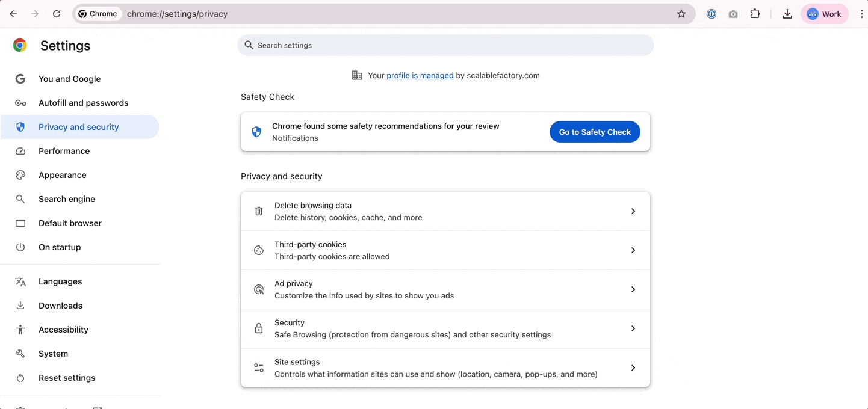Screen dimensions: 868x409
Task: Open the Extensions puzzle icon
Action: coord(755,14)
